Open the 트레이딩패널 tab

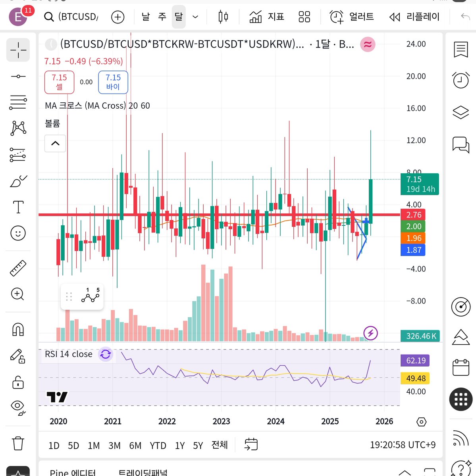[x=143, y=472]
